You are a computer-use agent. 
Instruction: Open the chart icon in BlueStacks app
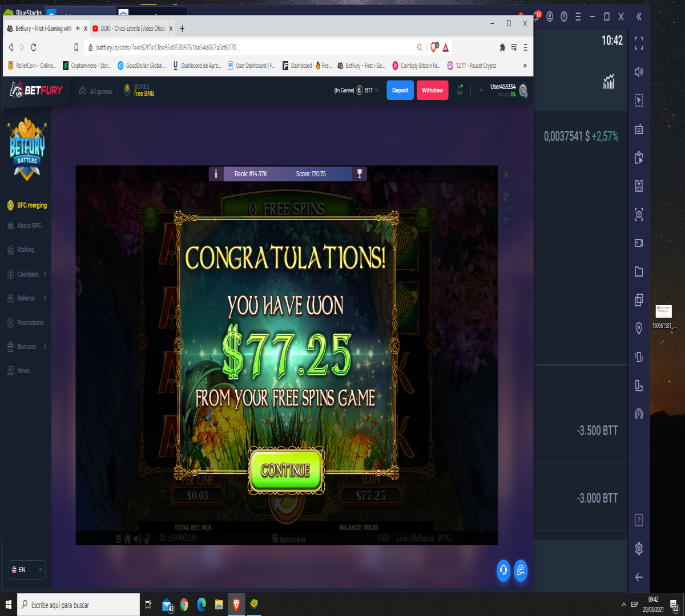[x=609, y=82]
